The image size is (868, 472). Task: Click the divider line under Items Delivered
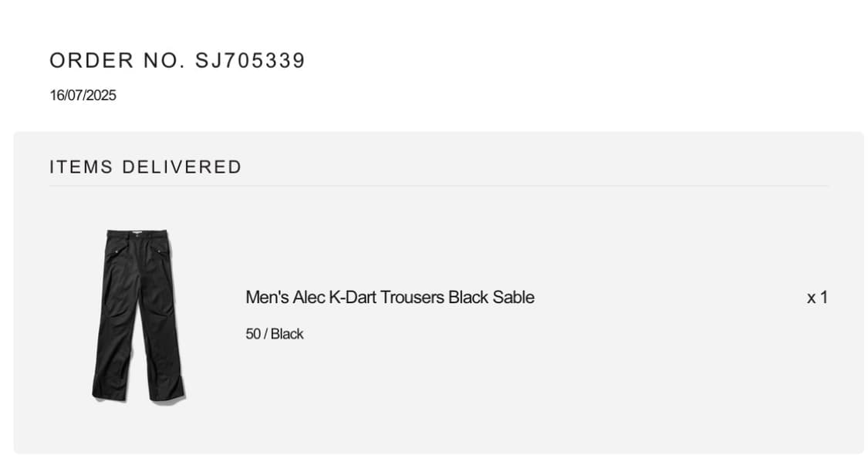click(x=439, y=187)
